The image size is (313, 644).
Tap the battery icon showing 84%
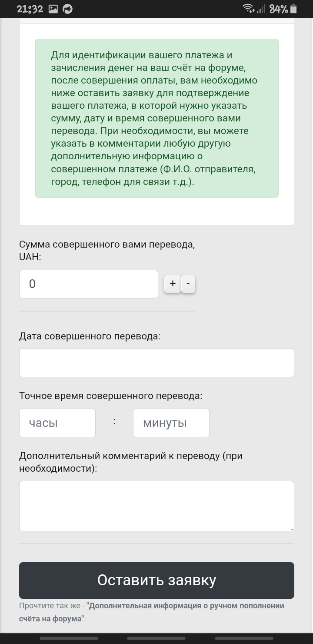point(293,9)
